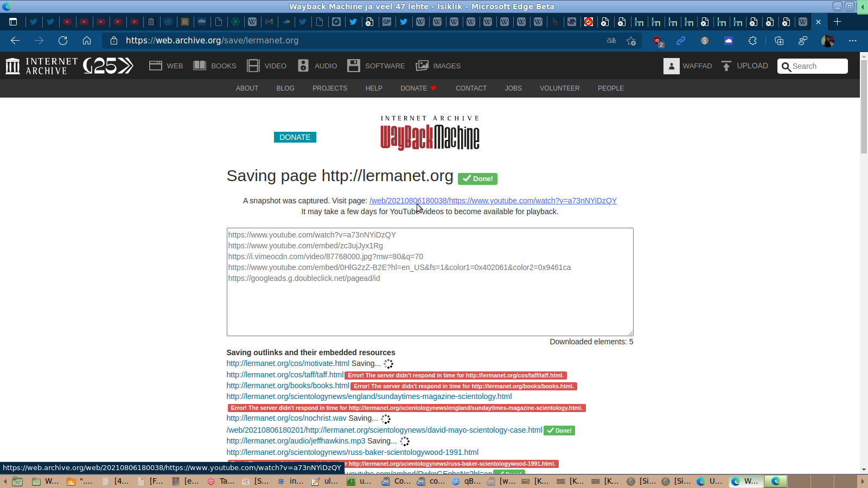Viewport: 868px width, 488px height.
Task: Close the active Wayback Machine tab
Action: [819, 22]
